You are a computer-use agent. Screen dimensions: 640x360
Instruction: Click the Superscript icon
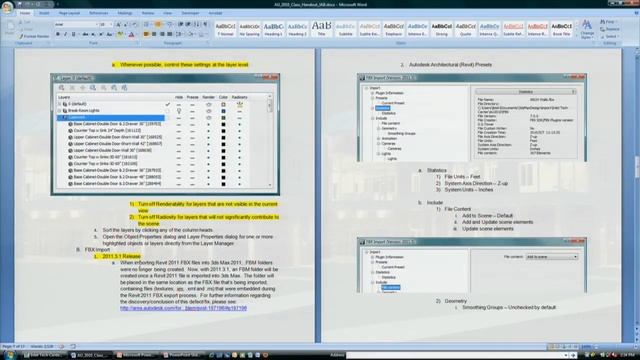coord(101,34)
